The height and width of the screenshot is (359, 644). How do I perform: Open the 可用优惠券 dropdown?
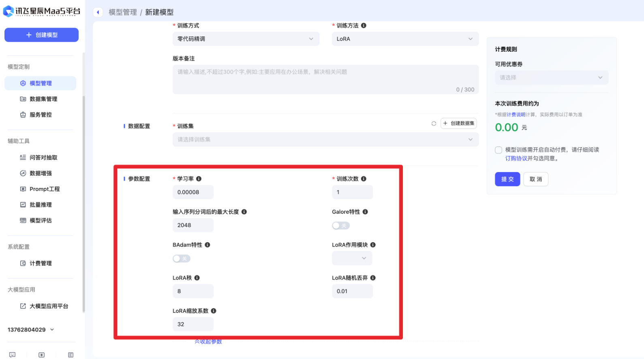point(552,77)
